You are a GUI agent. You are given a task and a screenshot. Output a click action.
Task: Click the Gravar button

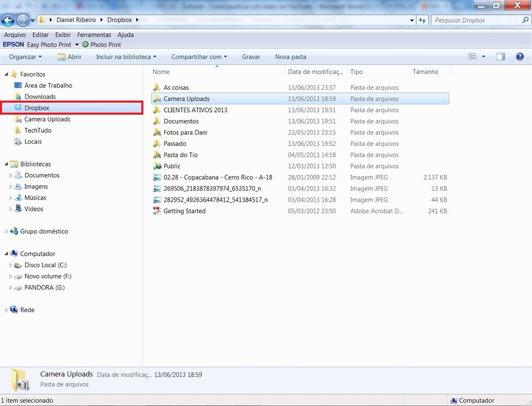[x=251, y=57]
